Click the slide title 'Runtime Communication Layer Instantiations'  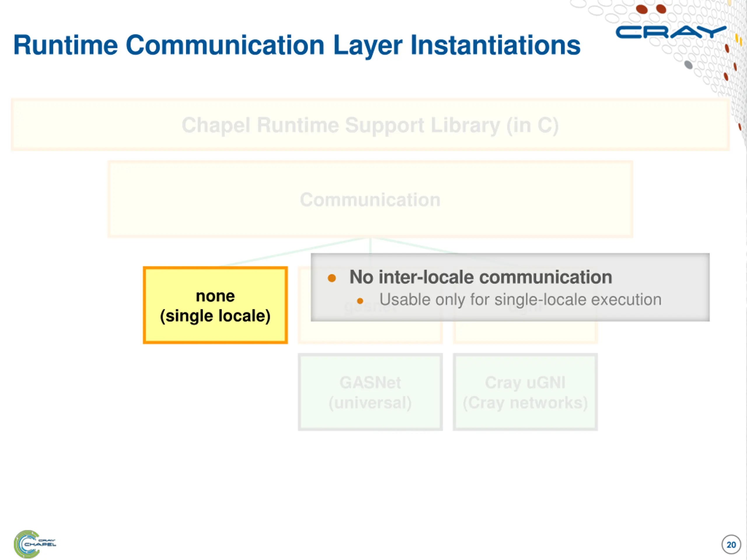[297, 45]
